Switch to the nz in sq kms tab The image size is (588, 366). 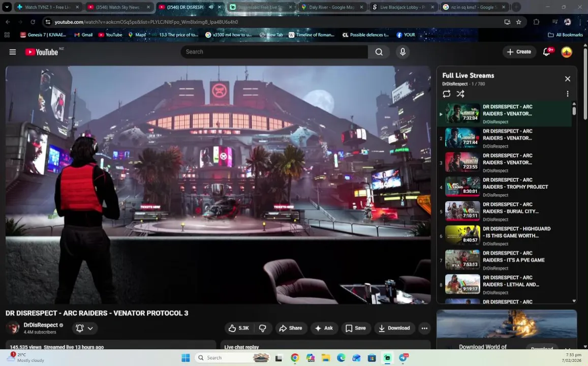[x=474, y=7]
